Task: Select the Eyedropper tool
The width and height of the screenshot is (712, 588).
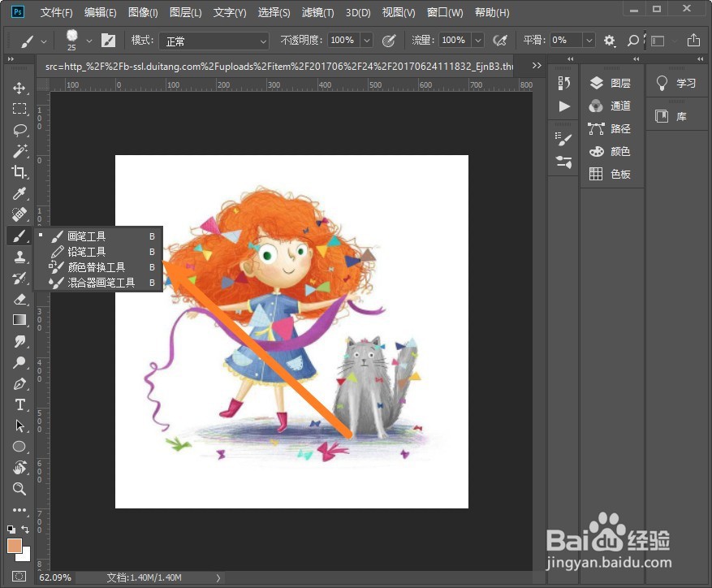Action: 19,193
